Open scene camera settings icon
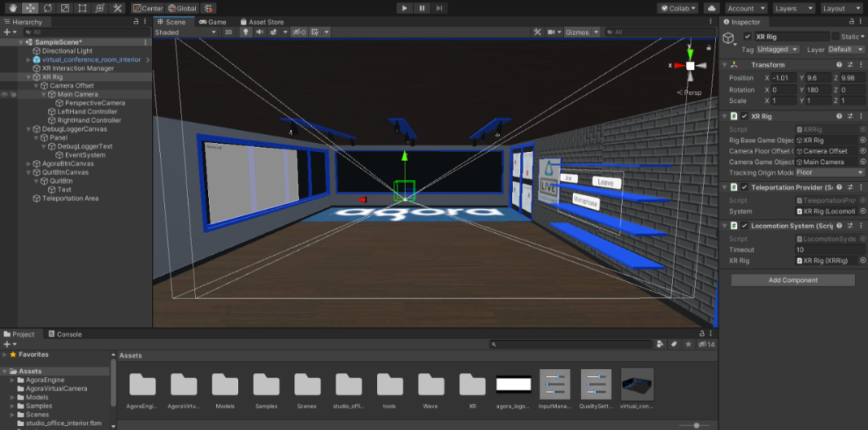868x430 pixels. click(x=551, y=32)
